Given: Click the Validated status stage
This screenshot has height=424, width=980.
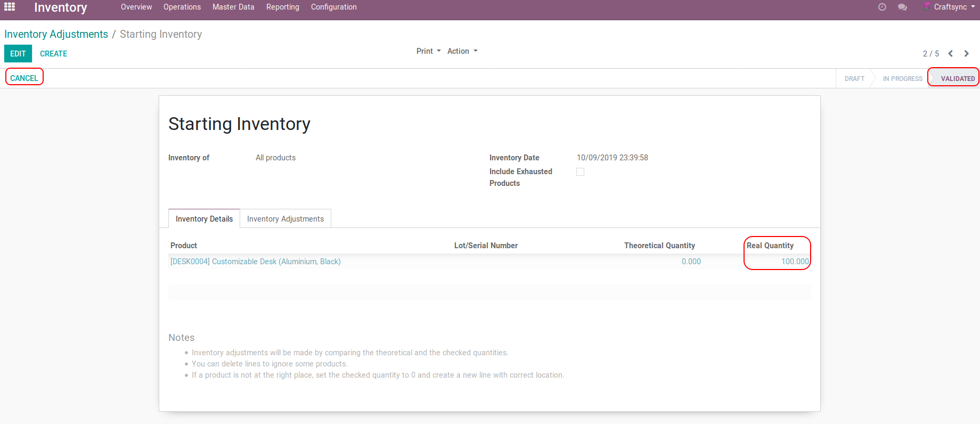Looking at the screenshot, I should click(x=957, y=78).
